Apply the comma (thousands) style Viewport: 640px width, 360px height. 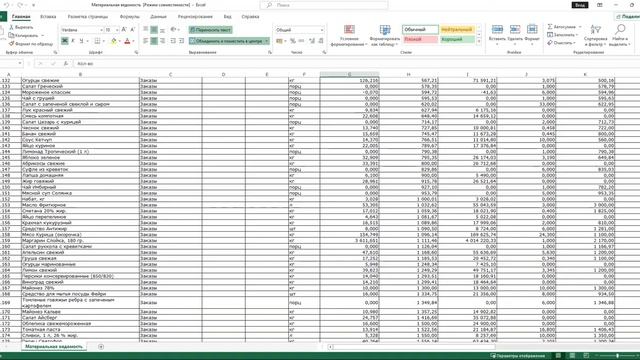point(301,41)
